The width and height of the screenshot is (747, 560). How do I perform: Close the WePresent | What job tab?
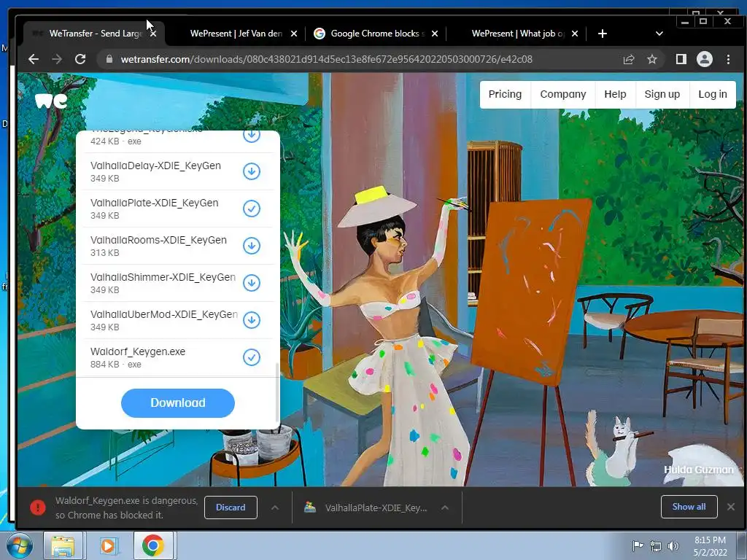click(575, 34)
